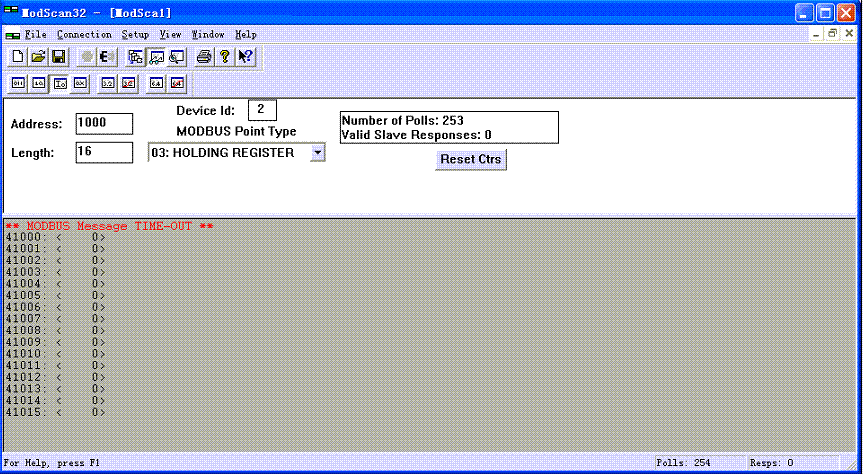Open the Connection menu
863x475 pixels.
(x=84, y=34)
